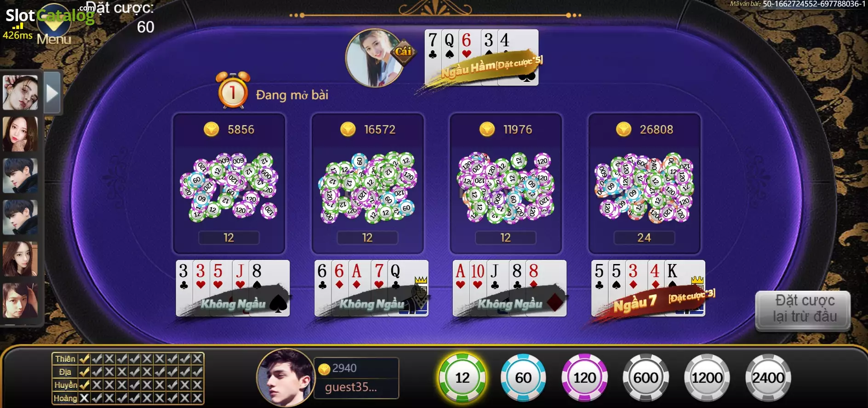The width and height of the screenshot is (868, 408).
Task: Toggle first Thiên history checkmark
Action: 84,359
